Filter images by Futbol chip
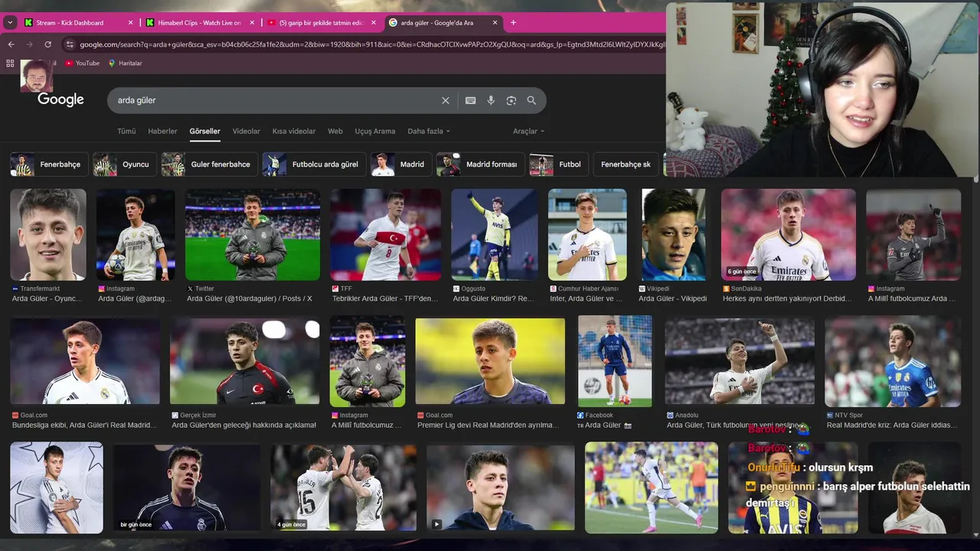The width and height of the screenshot is (980, 551). 558,165
